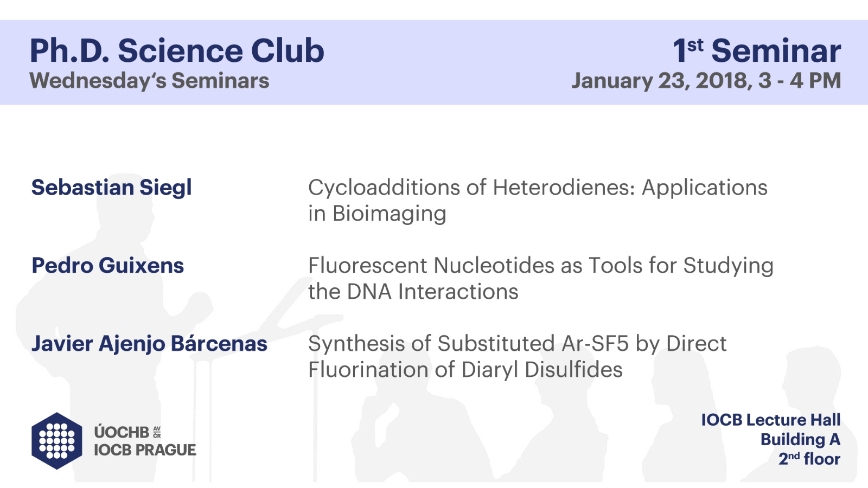Screen dimensions: 868x488
Task: Click the small AV ČR emblem
Action: tap(157, 432)
